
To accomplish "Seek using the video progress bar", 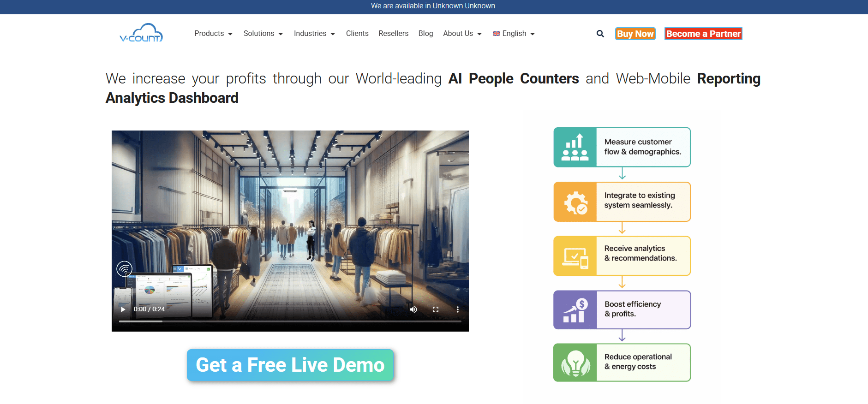I will (290, 321).
